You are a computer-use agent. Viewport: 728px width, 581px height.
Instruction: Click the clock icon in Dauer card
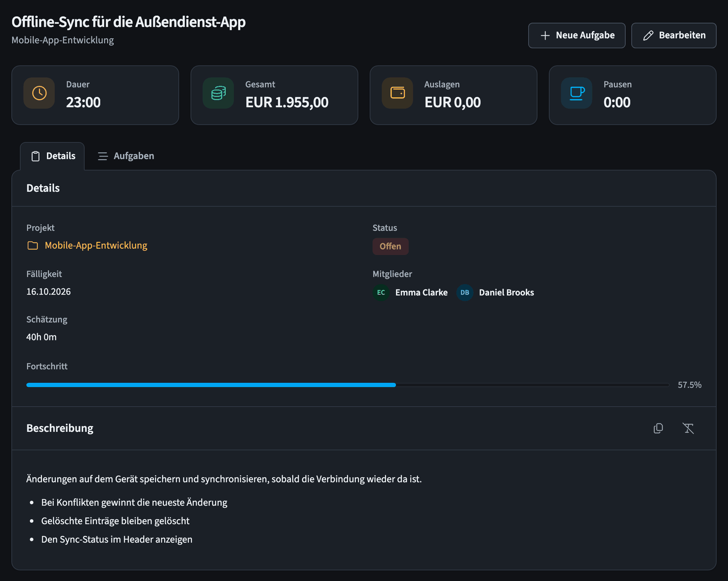tap(39, 93)
